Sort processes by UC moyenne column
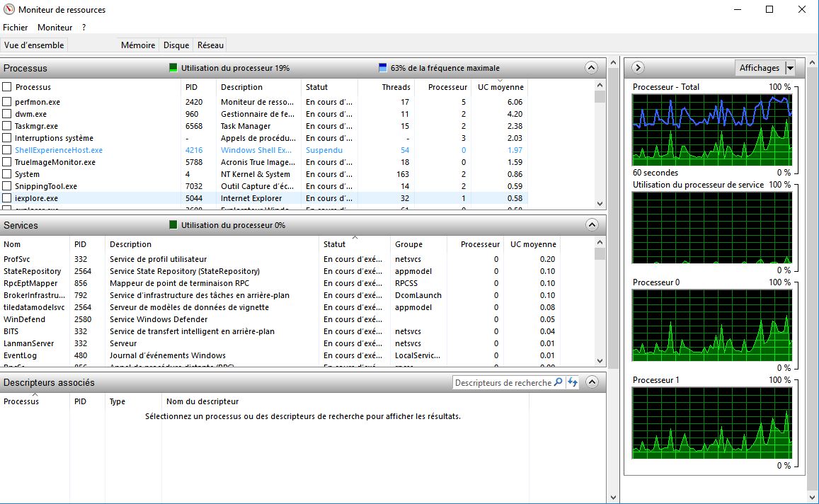This screenshot has width=819, height=504. pyautogui.click(x=500, y=87)
